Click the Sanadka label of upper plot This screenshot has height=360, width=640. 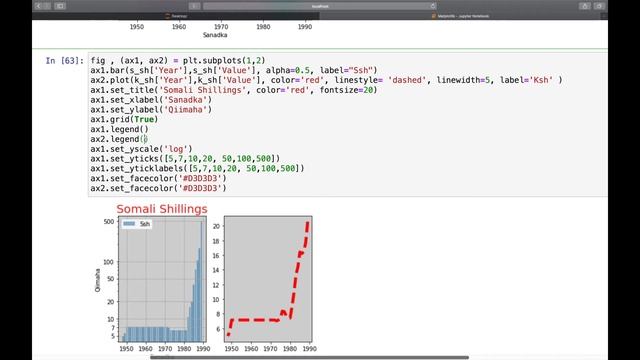[x=215, y=35]
